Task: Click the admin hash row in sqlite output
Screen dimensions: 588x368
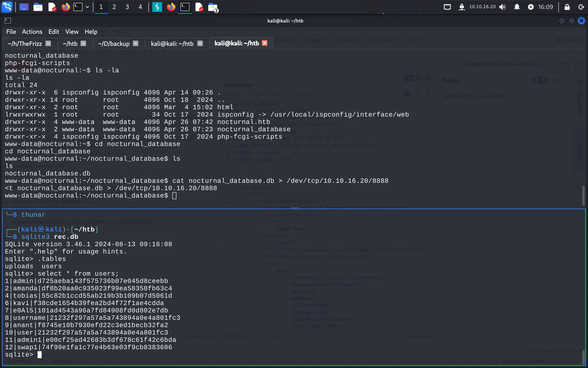Action: click(x=87, y=281)
